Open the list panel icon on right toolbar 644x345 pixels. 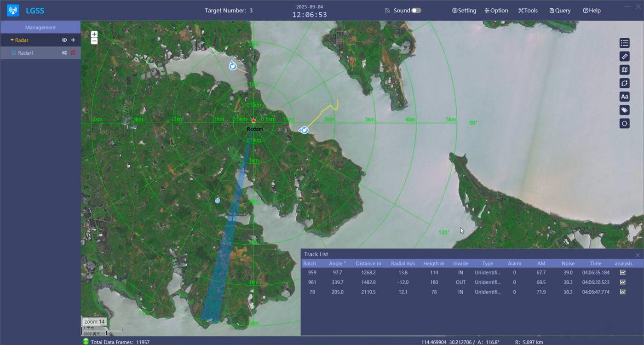pos(624,43)
